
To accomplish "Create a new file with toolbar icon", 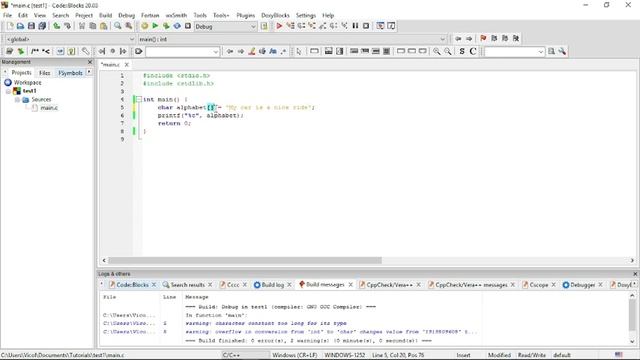I will [10, 26].
